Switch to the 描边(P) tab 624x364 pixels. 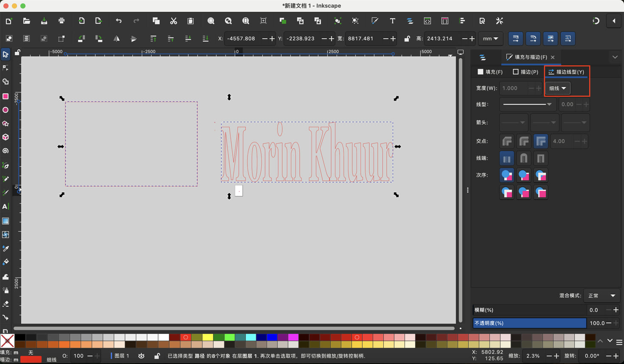point(525,72)
